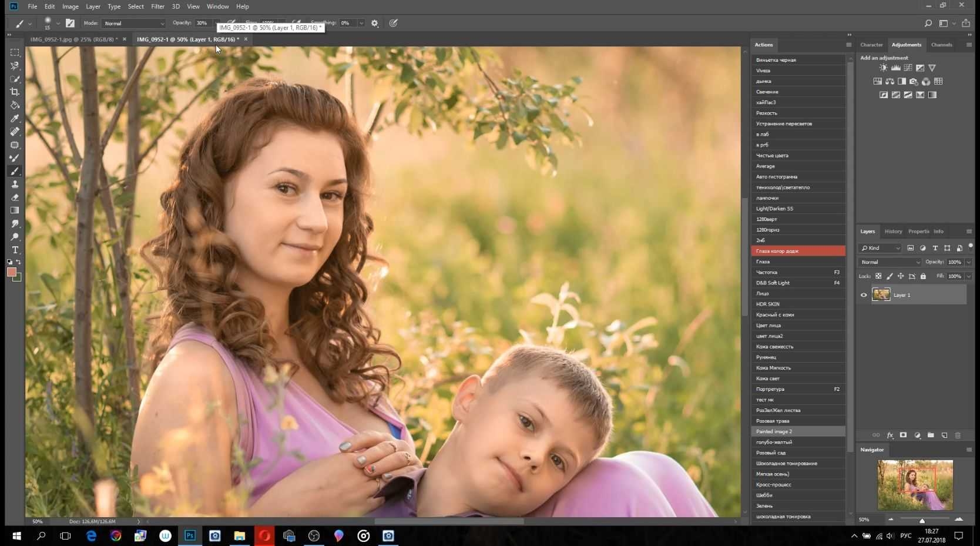Open the brush preset picker arrow
Screen dimensions: 980x546
(x=58, y=24)
